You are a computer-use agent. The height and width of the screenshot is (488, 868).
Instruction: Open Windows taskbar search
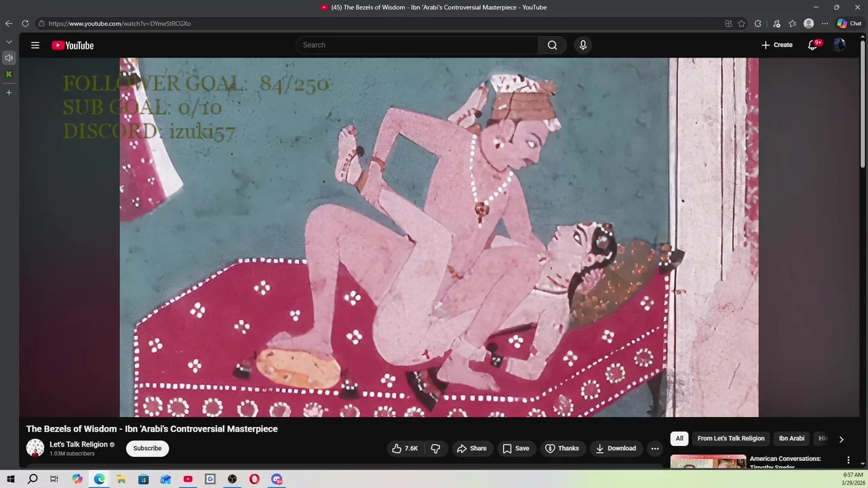pyautogui.click(x=33, y=479)
